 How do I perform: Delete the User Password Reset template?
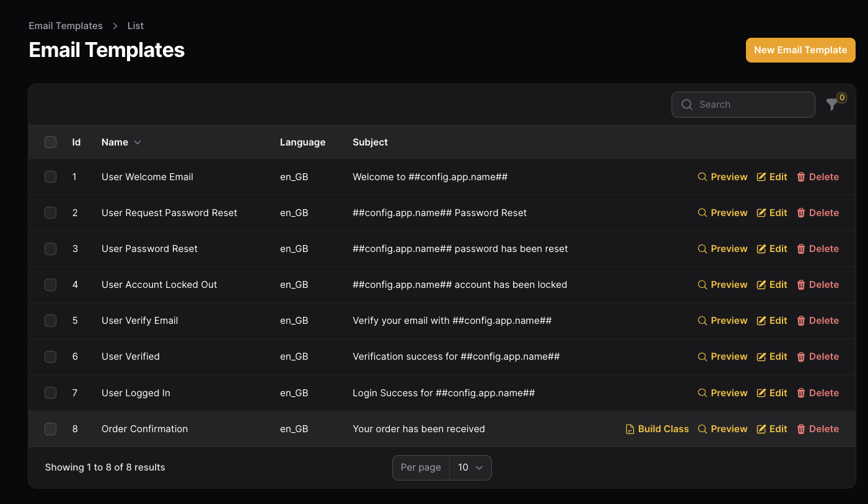(817, 249)
